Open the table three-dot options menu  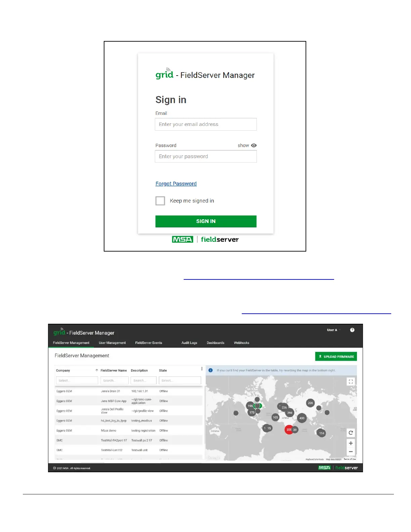202,369
